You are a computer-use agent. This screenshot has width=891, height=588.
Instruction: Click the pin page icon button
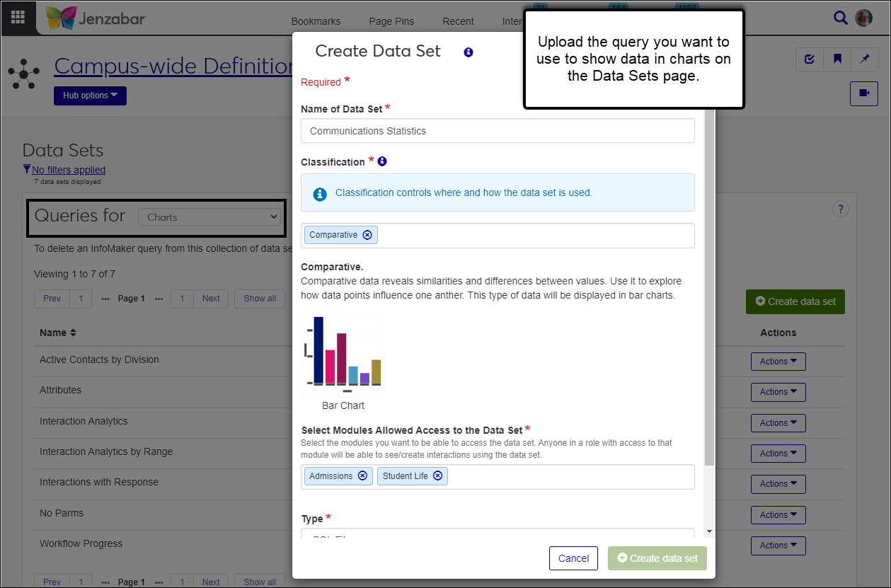tap(864, 59)
